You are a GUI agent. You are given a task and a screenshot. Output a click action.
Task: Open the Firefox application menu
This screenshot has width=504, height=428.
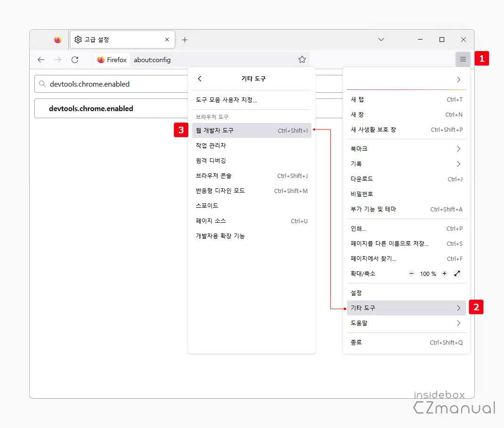tap(463, 59)
